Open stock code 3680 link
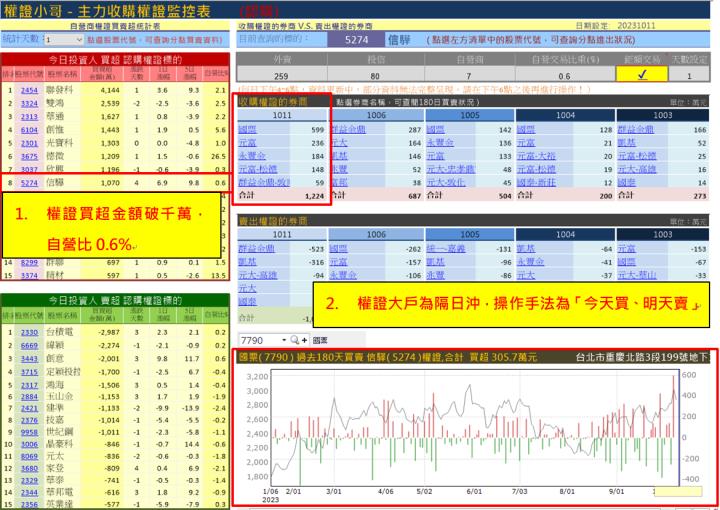The height and width of the screenshot is (510, 720). pos(29,469)
